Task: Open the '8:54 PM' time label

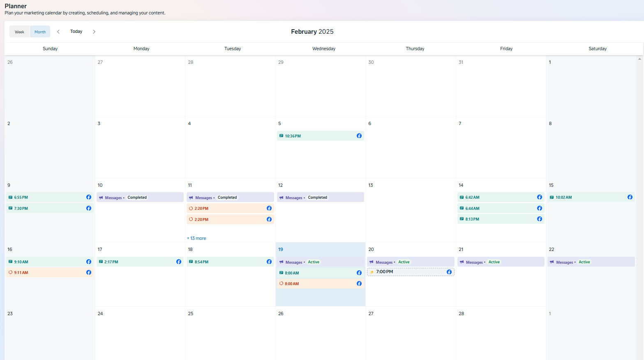Action: point(201,262)
